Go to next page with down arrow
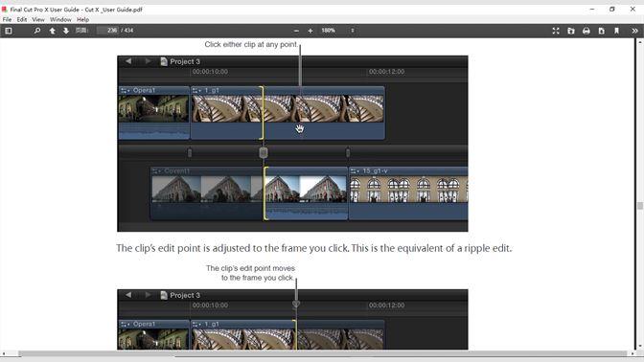This screenshot has height=362, width=644. pyautogui.click(x=66, y=31)
